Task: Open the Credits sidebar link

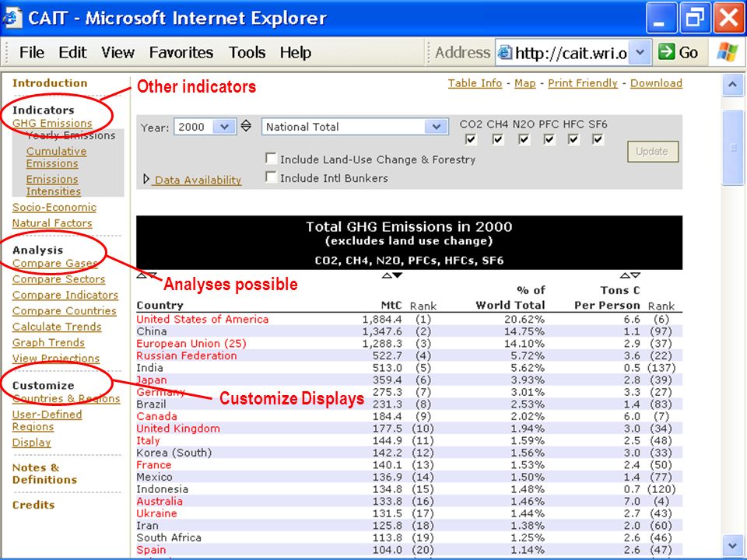Action: [x=33, y=506]
